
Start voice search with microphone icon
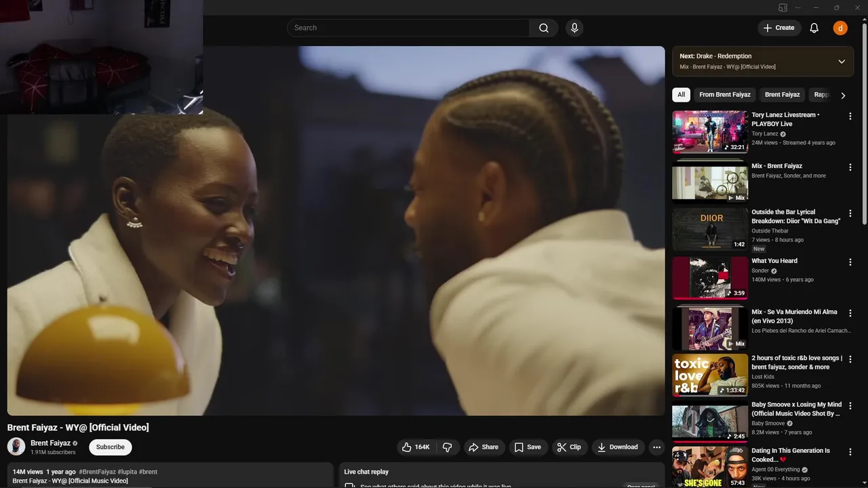574,28
